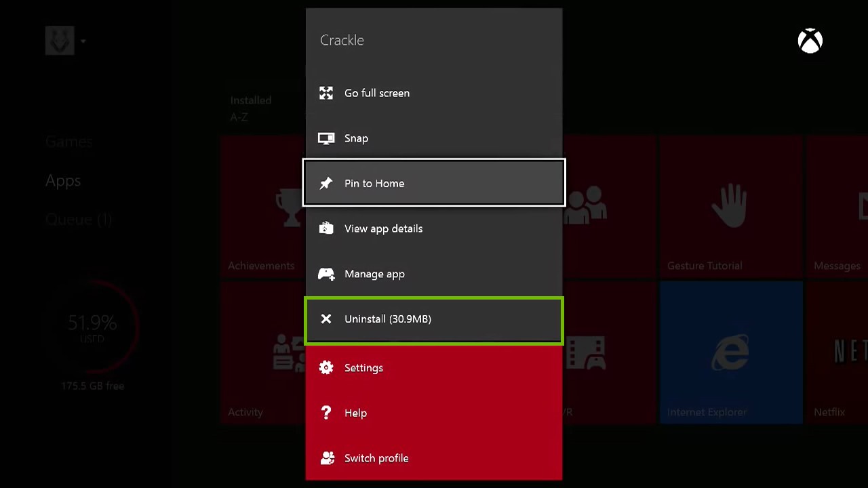The height and width of the screenshot is (488, 868).
Task: Open the profile avatar dropdown arrow
Action: click(83, 41)
